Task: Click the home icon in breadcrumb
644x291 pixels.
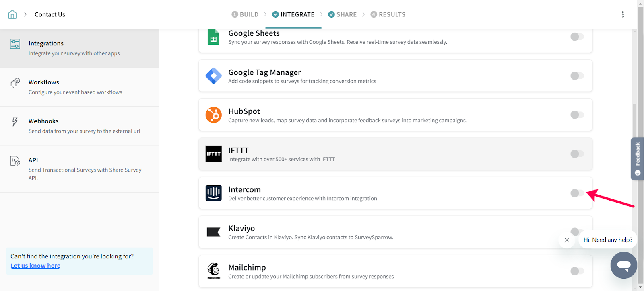Action: [12, 14]
